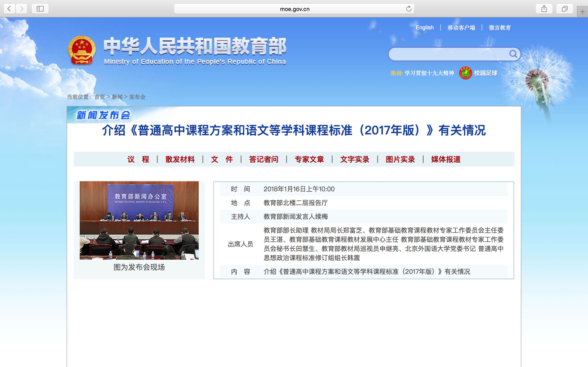Image resolution: width=588 pixels, height=367 pixels.
Task: Click the press conference photo thumbnail
Action: 139,220
